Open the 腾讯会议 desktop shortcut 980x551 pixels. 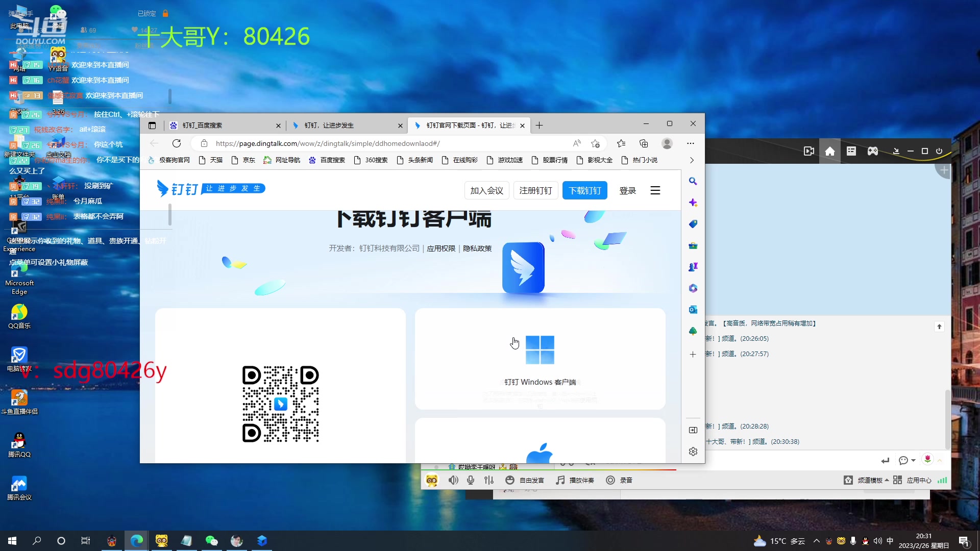19,488
